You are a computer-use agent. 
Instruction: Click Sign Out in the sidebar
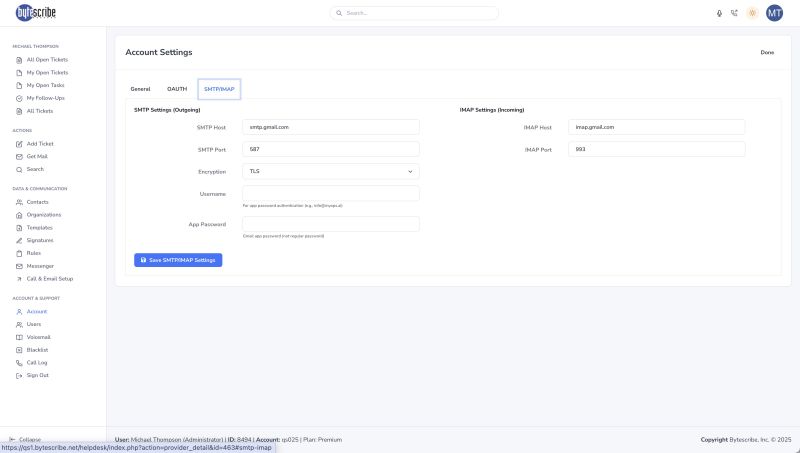point(37,375)
